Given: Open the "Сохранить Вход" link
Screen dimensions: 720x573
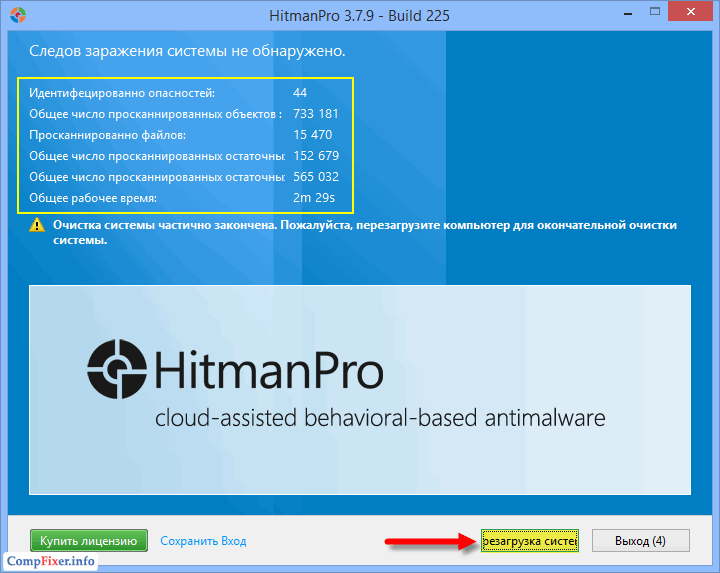Looking at the screenshot, I should pyautogui.click(x=203, y=541).
